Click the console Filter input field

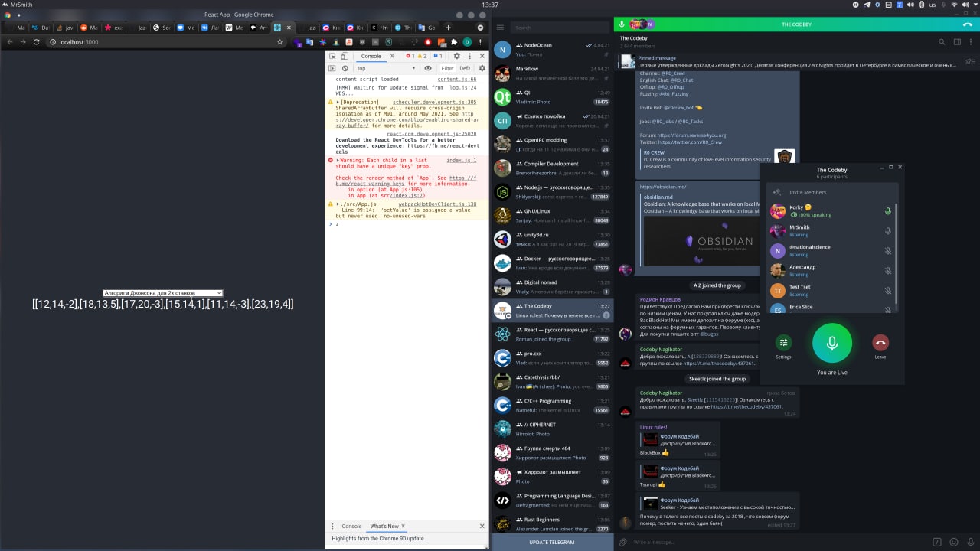click(447, 68)
